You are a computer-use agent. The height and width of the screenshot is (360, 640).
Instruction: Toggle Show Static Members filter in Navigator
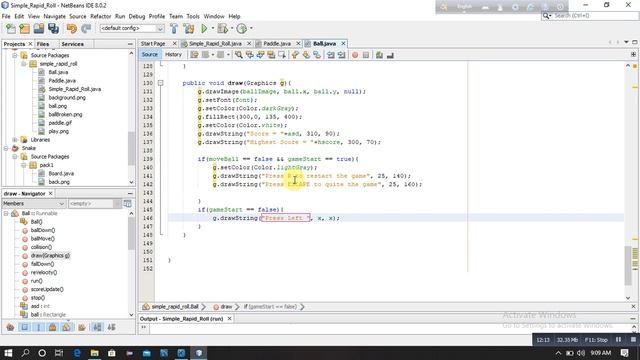pos(39,327)
